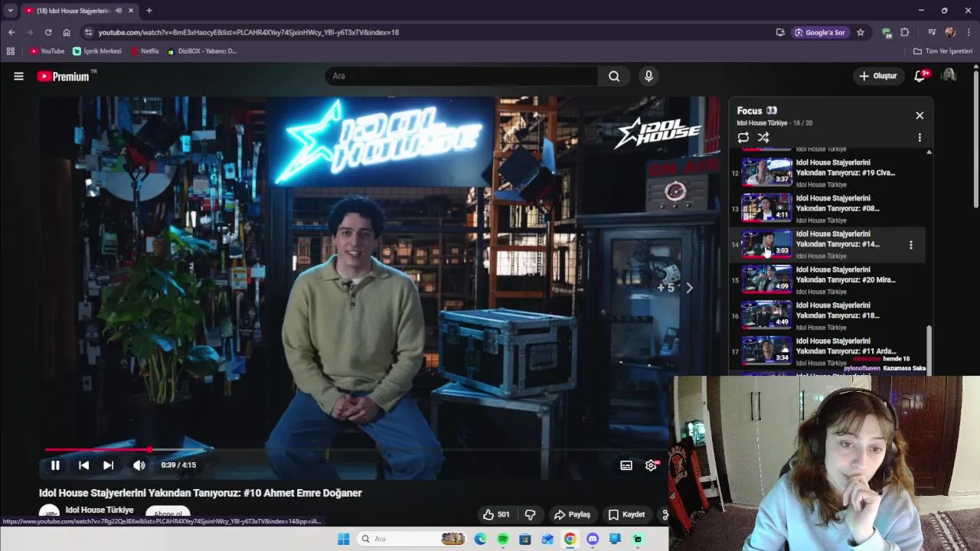Open the YouTube guide hamburger menu

(18, 76)
